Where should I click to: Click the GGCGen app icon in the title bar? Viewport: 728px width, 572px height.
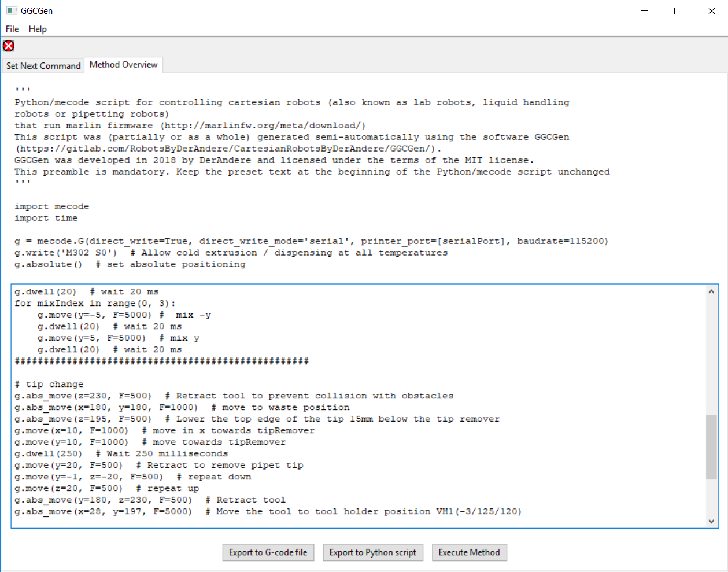click(12, 11)
